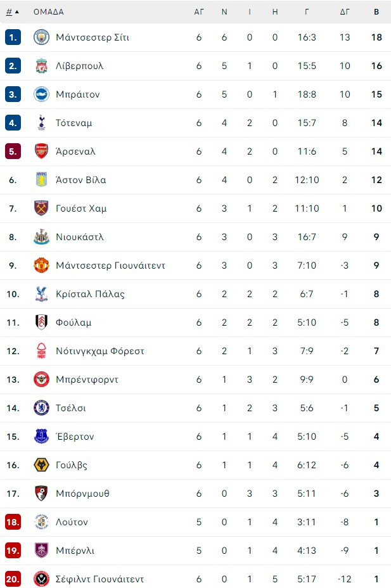Screen dimensions: 391x588
Task: Click the ΔΓ goal difference header
Action: (345, 11)
